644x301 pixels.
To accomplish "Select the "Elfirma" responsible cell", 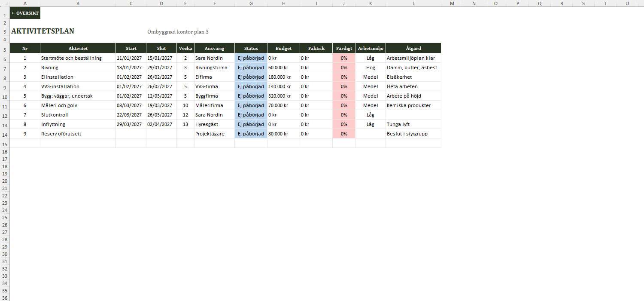I will click(215, 77).
